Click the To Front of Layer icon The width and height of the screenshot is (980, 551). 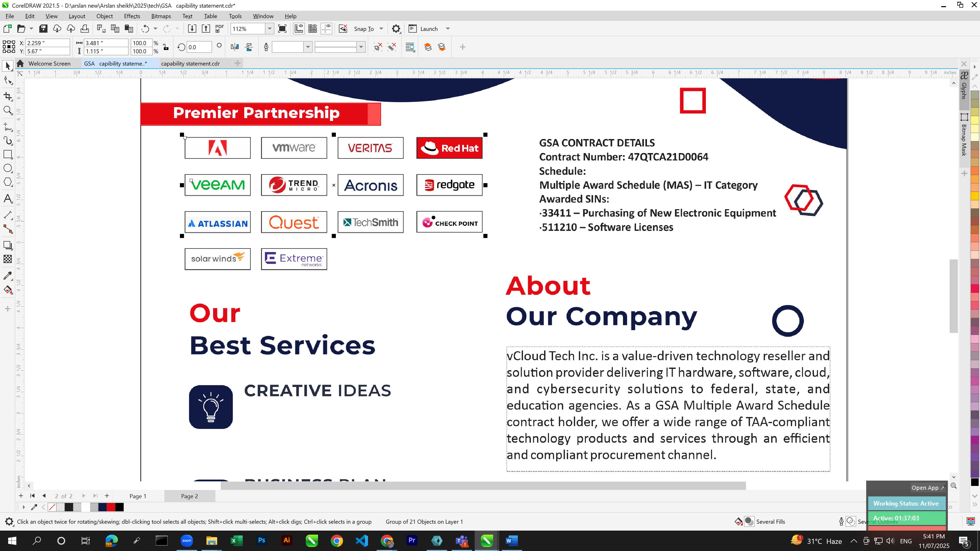click(x=428, y=47)
